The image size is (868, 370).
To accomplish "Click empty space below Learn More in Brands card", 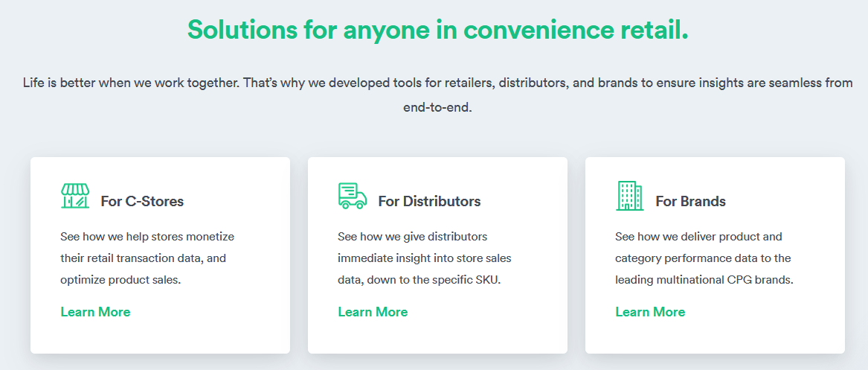I will point(715,337).
